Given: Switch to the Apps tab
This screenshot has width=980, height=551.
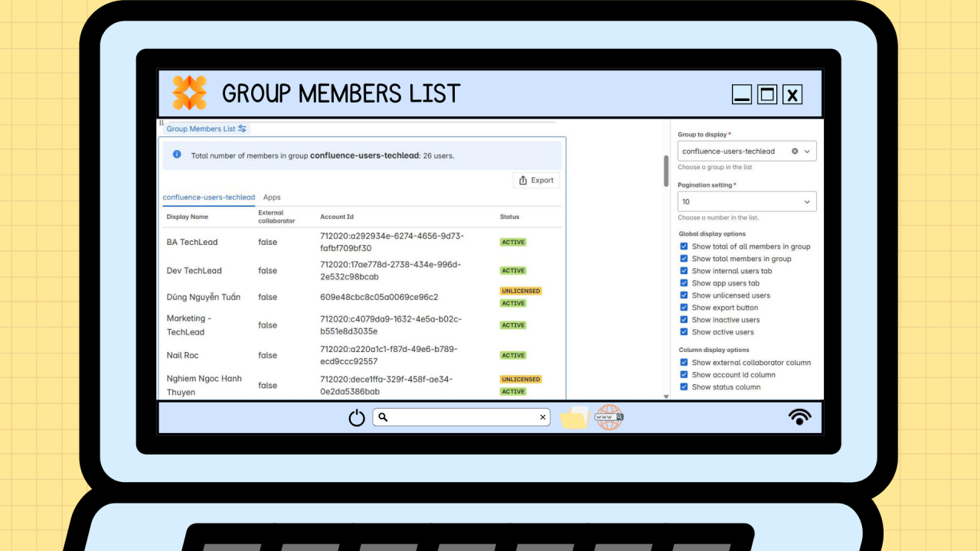Looking at the screenshot, I should click(x=272, y=197).
